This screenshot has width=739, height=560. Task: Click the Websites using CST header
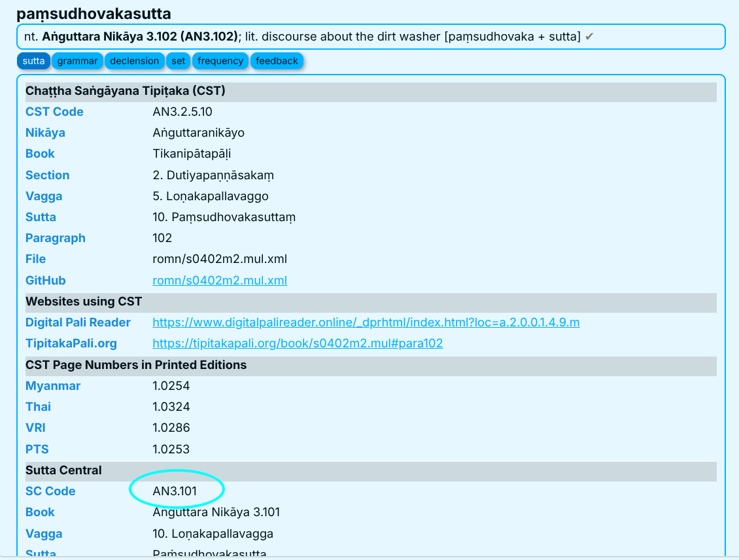84,302
